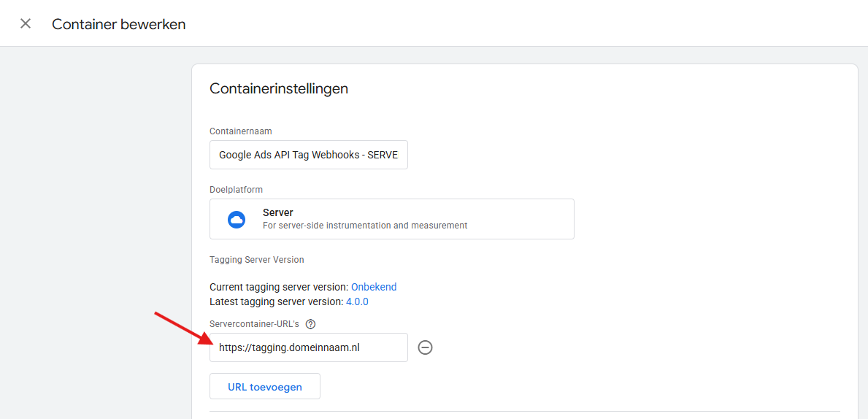
Task: Focus the Containernaam text field
Action: pyautogui.click(x=308, y=155)
